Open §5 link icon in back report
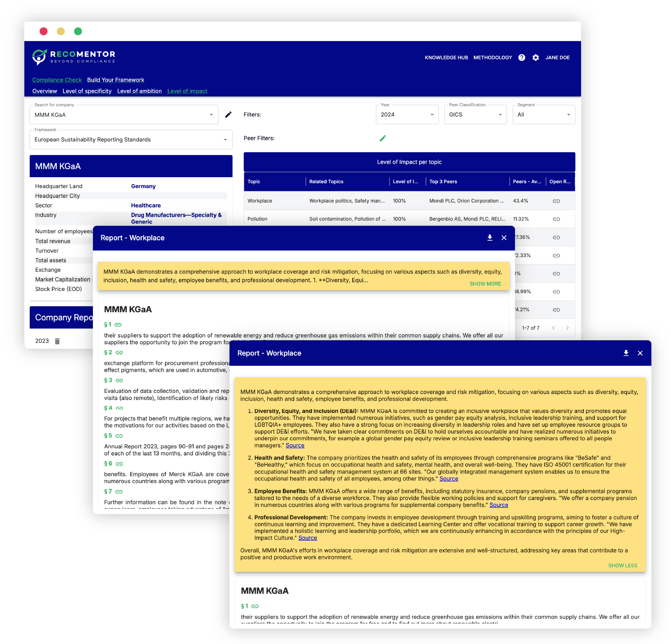Screen dimensions: 671x644 [x=119, y=436]
